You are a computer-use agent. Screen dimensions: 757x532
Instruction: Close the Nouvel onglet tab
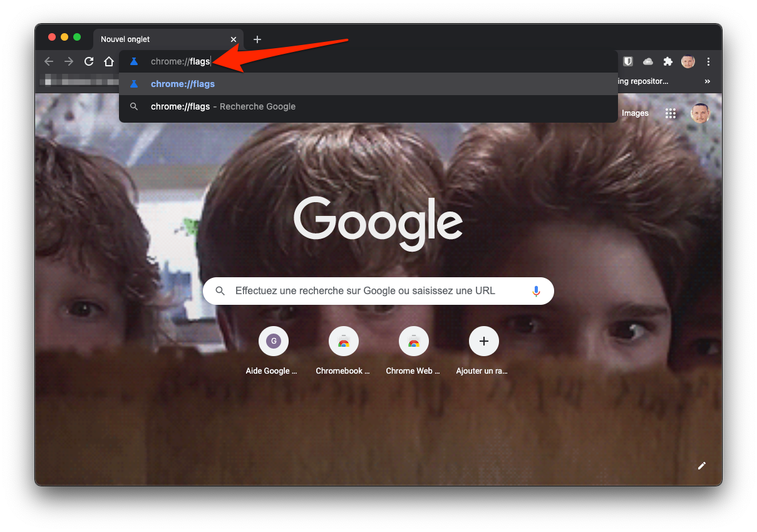pos(234,39)
